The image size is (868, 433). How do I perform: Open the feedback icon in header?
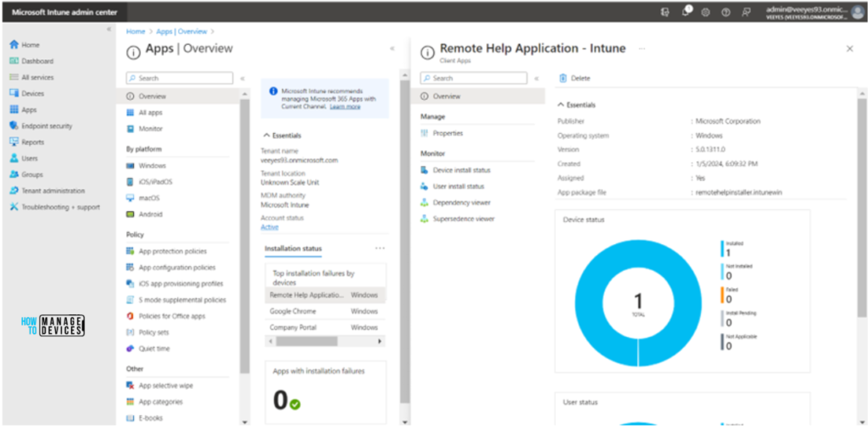[746, 12]
